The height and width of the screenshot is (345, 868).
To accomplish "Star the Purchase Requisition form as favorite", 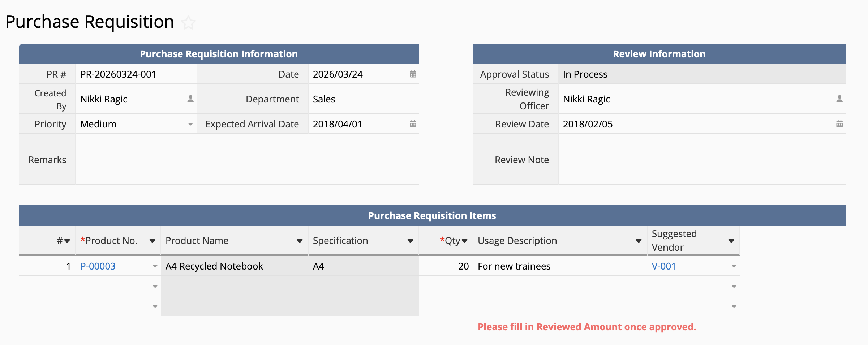I will 188,23.
